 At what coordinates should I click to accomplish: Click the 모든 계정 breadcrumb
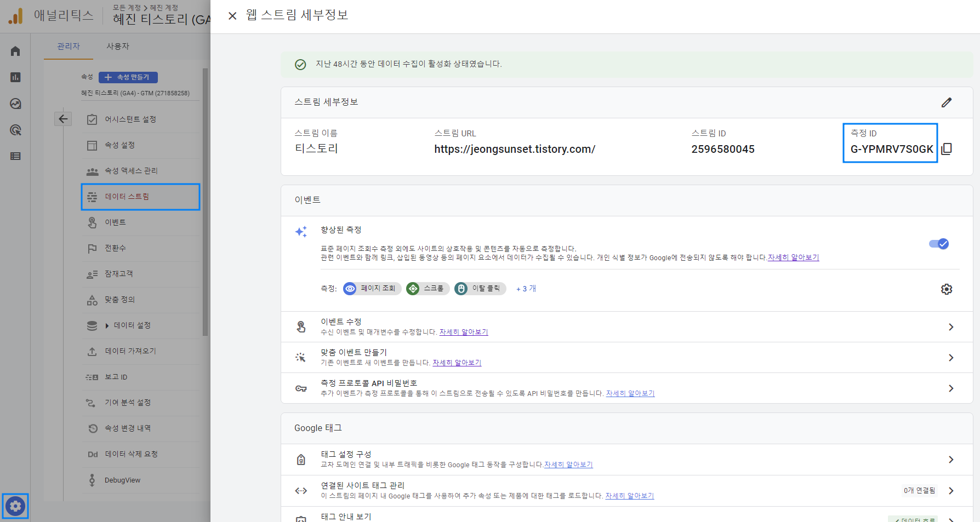[x=127, y=8]
